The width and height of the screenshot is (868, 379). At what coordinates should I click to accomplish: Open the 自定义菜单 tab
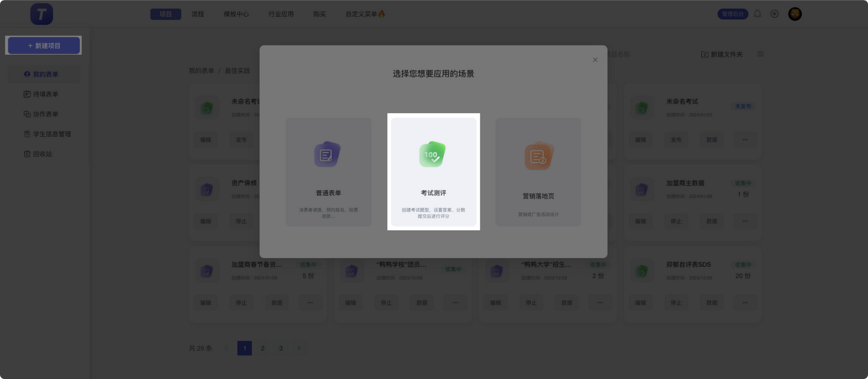[365, 14]
